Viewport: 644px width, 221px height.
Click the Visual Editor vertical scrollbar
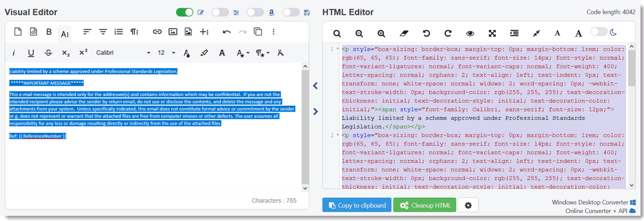pos(305,127)
